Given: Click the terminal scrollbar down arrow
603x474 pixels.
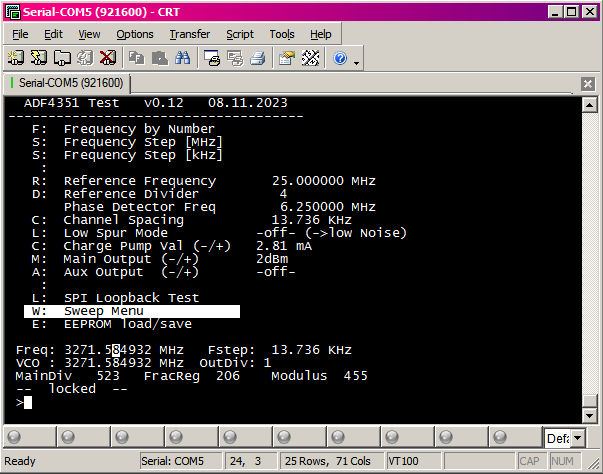Looking at the screenshot, I should [x=590, y=416].
